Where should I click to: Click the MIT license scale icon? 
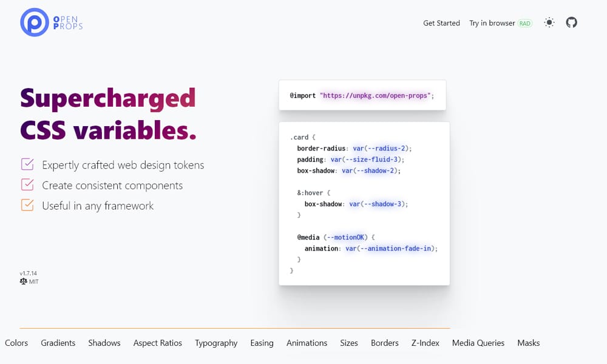pos(23,281)
